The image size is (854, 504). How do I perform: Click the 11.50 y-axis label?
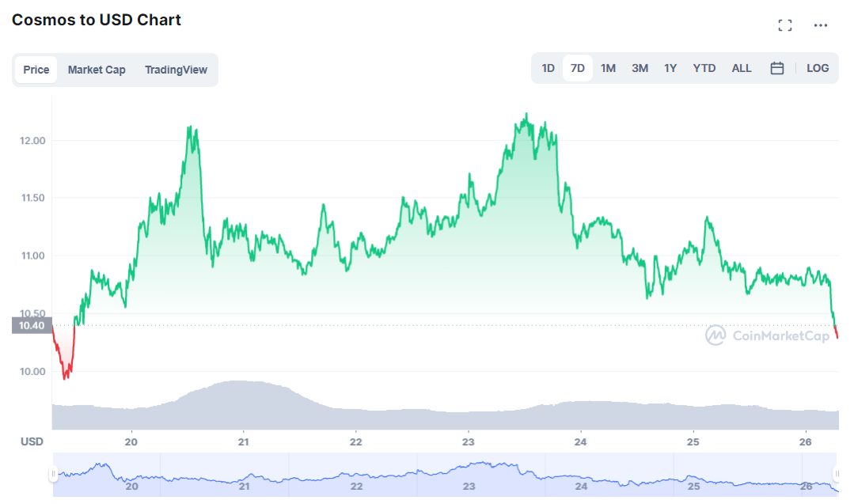click(x=32, y=198)
